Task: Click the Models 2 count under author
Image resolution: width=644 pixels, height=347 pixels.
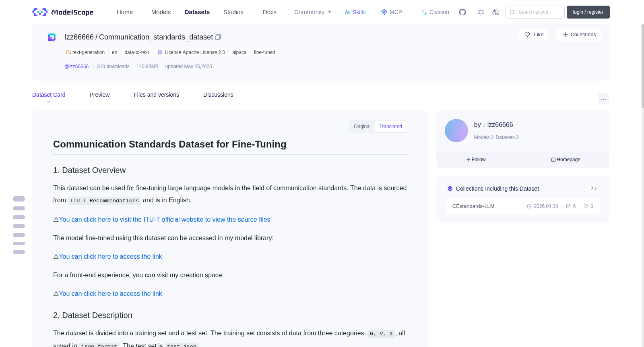Action: coord(484,137)
